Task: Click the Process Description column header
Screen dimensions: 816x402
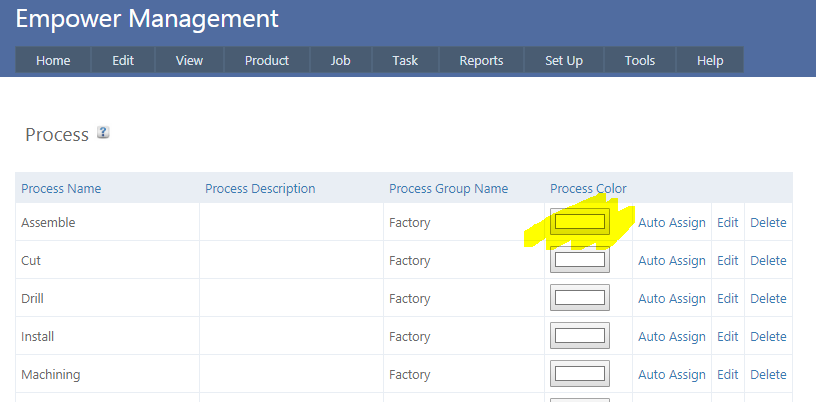Action: click(260, 189)
